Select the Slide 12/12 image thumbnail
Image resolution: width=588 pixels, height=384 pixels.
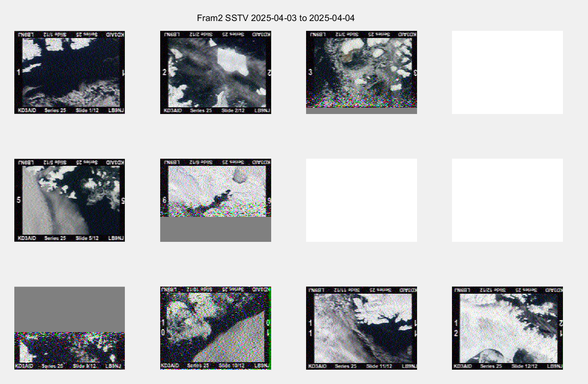pos(507,328)
